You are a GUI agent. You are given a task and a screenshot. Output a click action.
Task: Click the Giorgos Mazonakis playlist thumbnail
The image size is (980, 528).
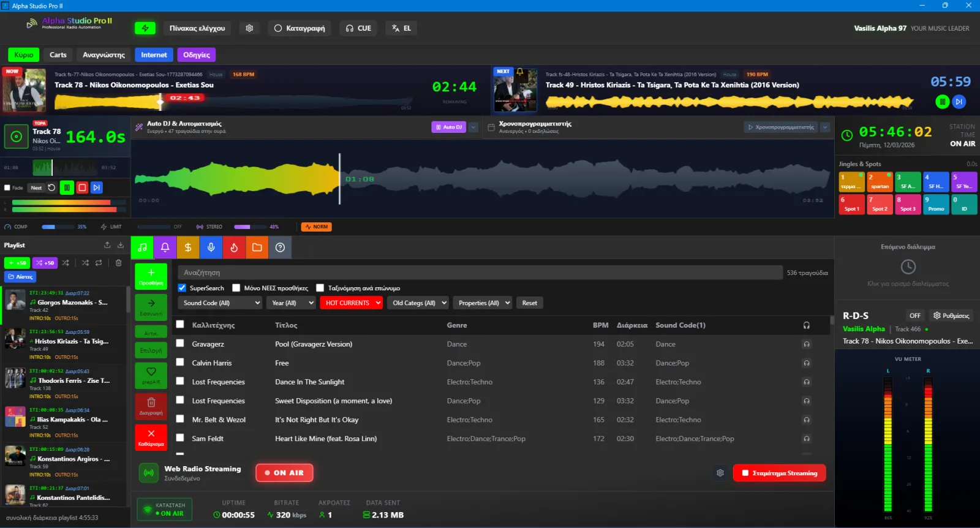click(x=15, y=301)
